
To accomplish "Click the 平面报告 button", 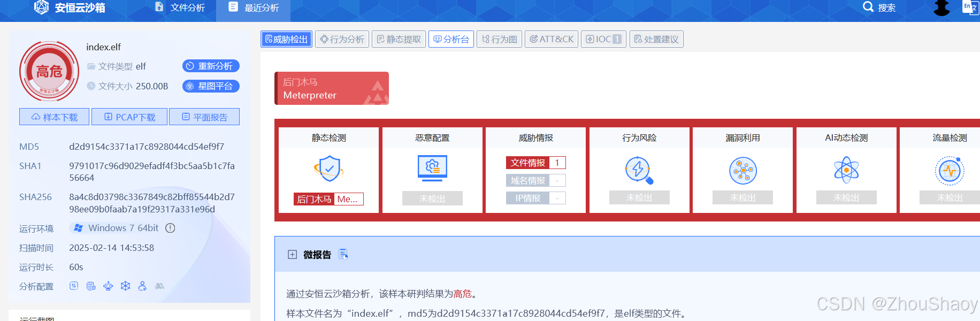I will (204, 117).
